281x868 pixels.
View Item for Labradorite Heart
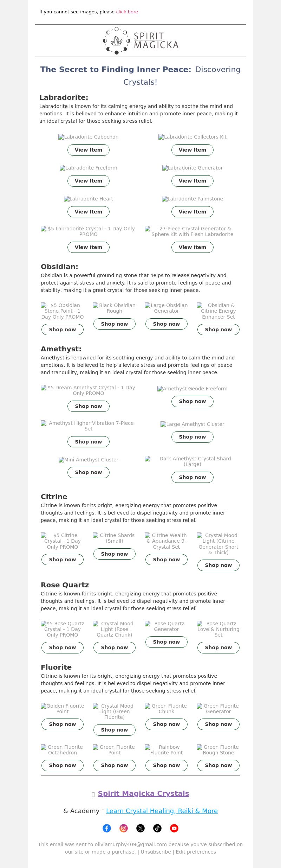click(89, 212)
